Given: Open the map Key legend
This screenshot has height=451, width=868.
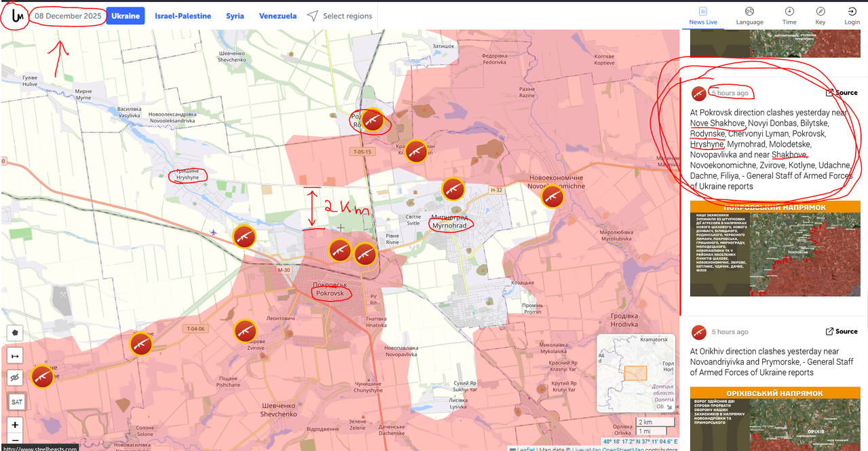Looking at the screenshot, I should [820, 16].
